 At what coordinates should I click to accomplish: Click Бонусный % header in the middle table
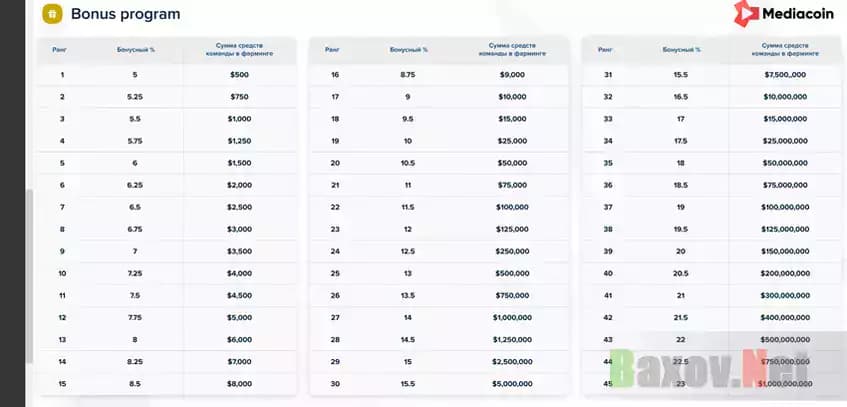(410, 49)
